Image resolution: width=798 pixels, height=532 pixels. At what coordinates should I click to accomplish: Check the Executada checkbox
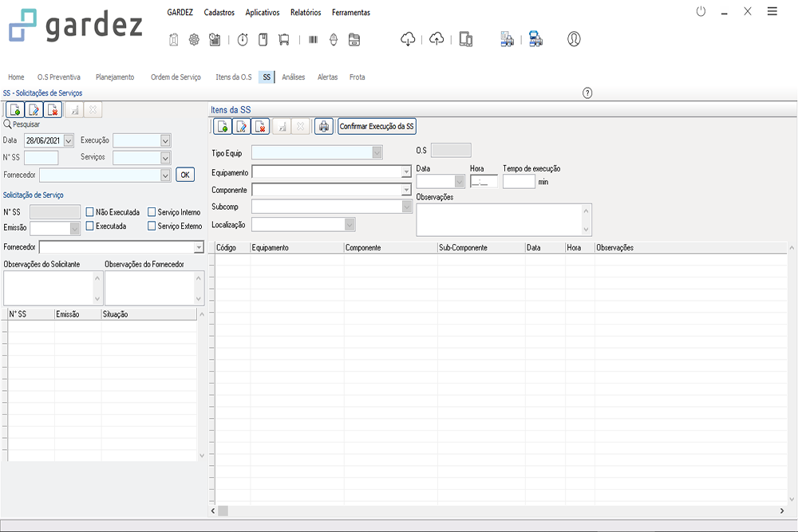pos(89,226)
